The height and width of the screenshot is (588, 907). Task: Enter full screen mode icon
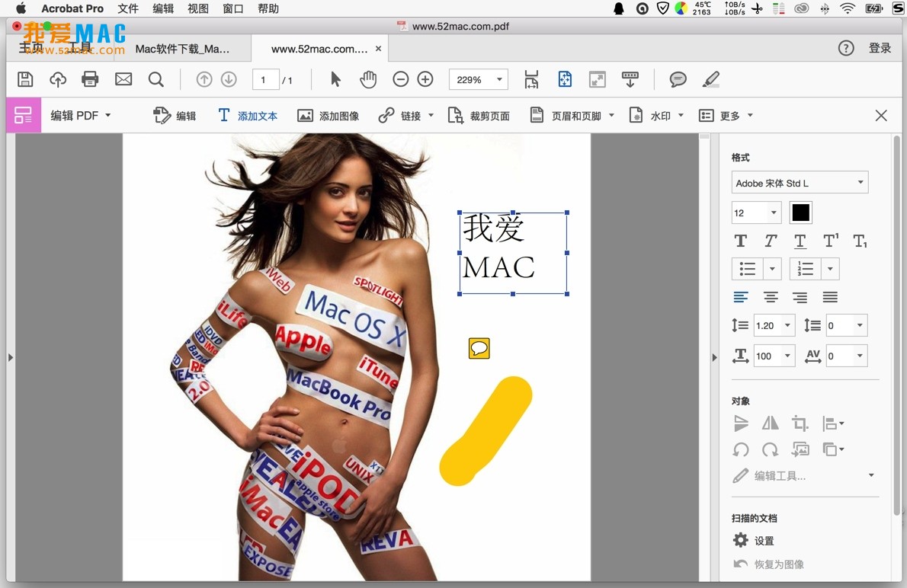[x=597, y=79]
